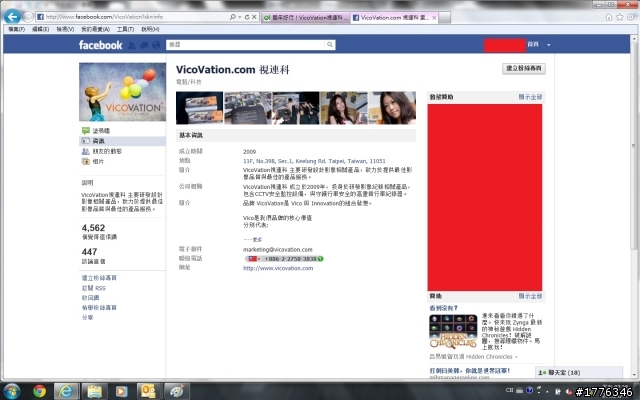Image resolution: width=640 pixels, height=400 pixels.
Task: Click the browser Back arrow button
Action: coord(12,17)
